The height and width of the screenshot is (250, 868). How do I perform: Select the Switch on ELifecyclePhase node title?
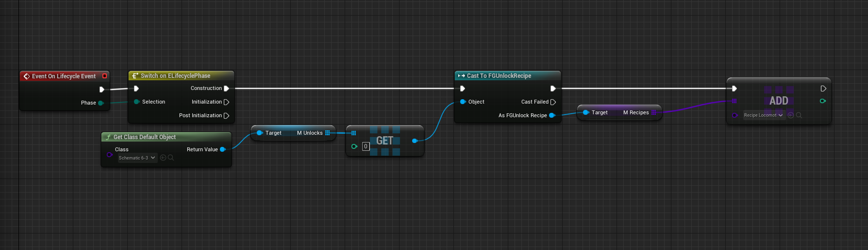(x=175, y=76)
